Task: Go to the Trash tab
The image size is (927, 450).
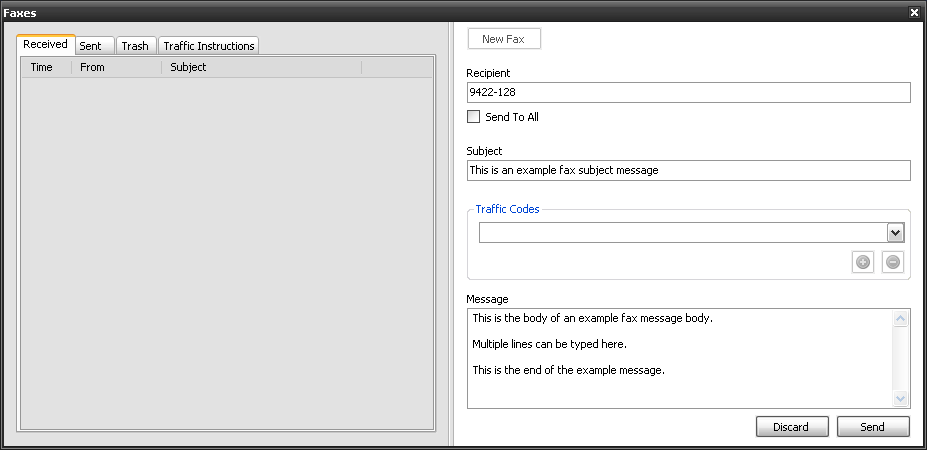Action: click(135, 46)
